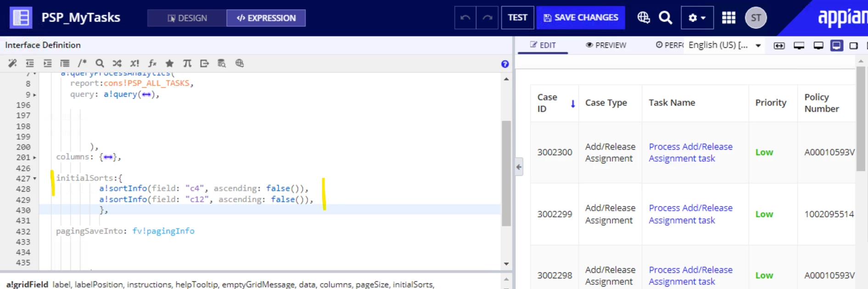Click the undo arrow button

465,17
